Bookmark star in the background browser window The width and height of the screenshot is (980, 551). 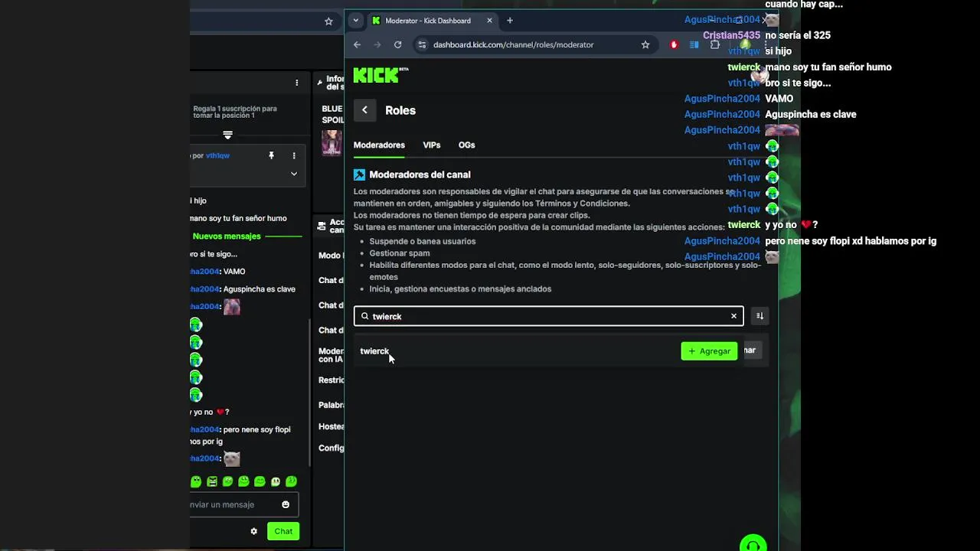328,21
